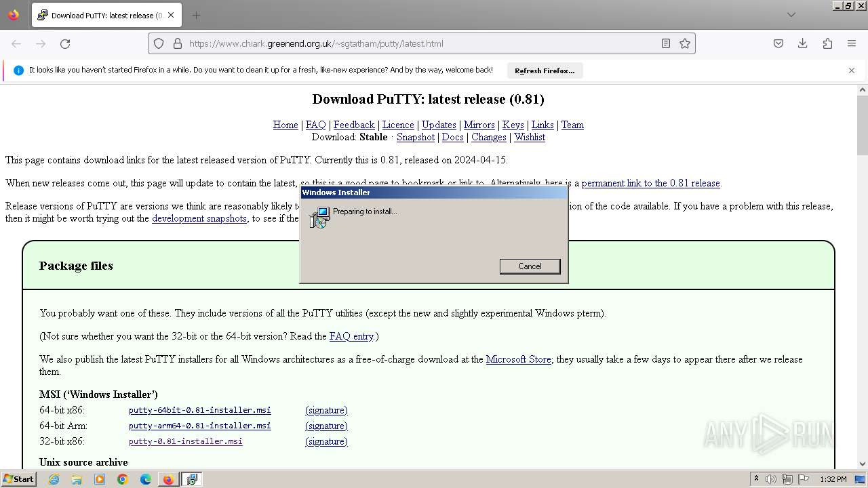Open File Explorer from taskbar
The image size is (868, 488).
click(77, 479)
